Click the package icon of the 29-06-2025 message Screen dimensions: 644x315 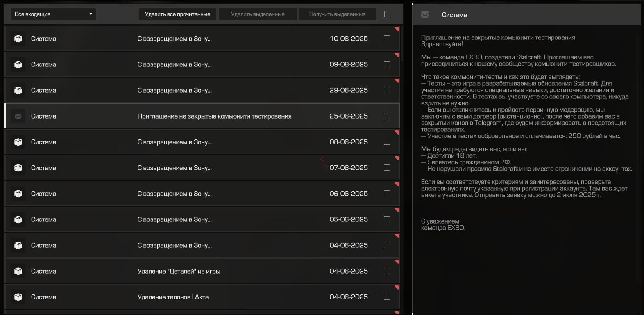[18, 90]
